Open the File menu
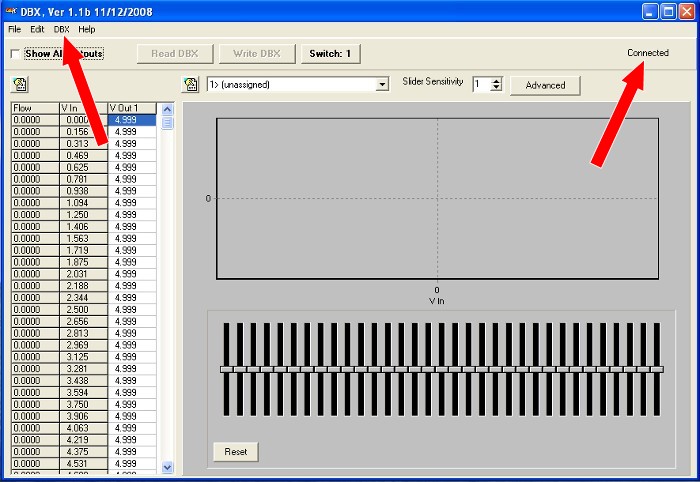The height and width of the screenshot is (482, 700). [x=14, y=29]
